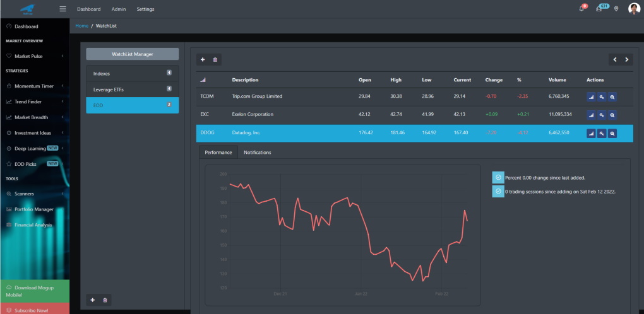Select the Leverage ETFs watchlist
Viewport: 644px width, 314px height.
(x=132, y=90)
